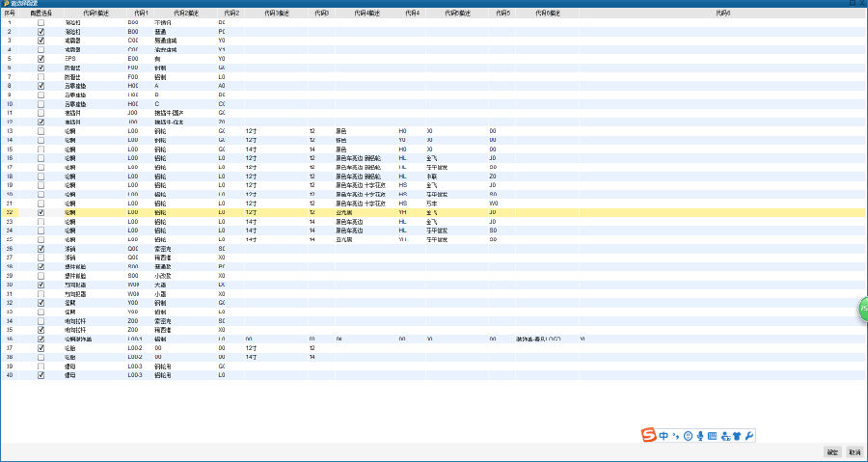Toggle the checkbox in row 38

click(x=41, y=357)
